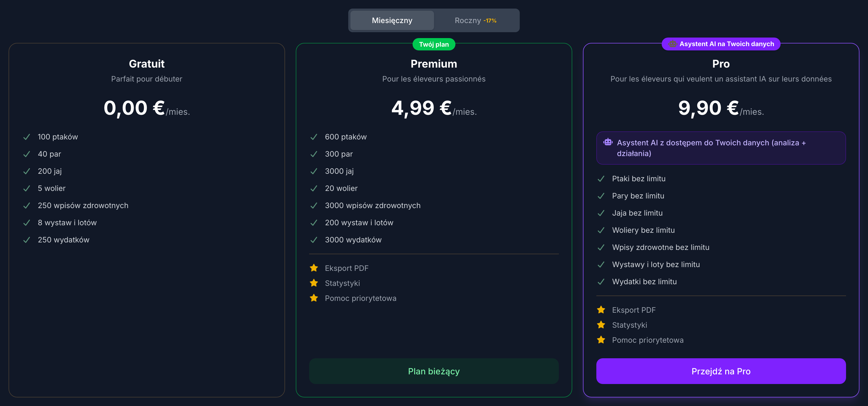Click '8 wystaw i lotów' feature
This screenshot has width=868, height=406.
[x=67, y=223]
